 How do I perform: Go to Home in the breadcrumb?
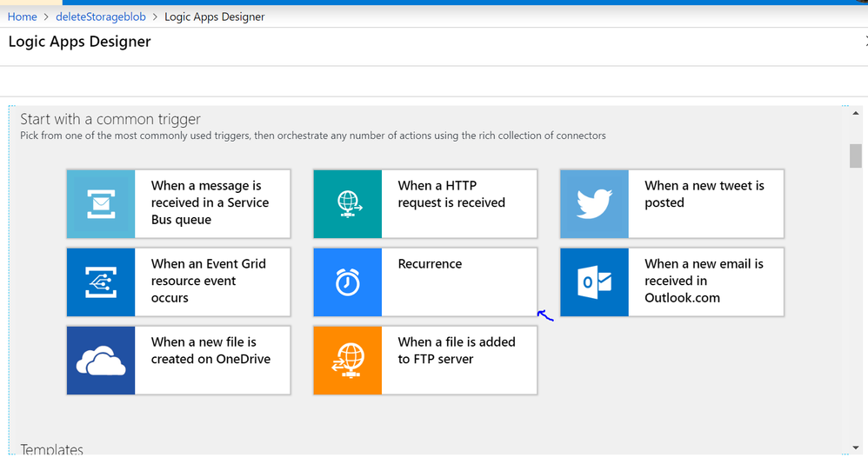click(22, 17)
